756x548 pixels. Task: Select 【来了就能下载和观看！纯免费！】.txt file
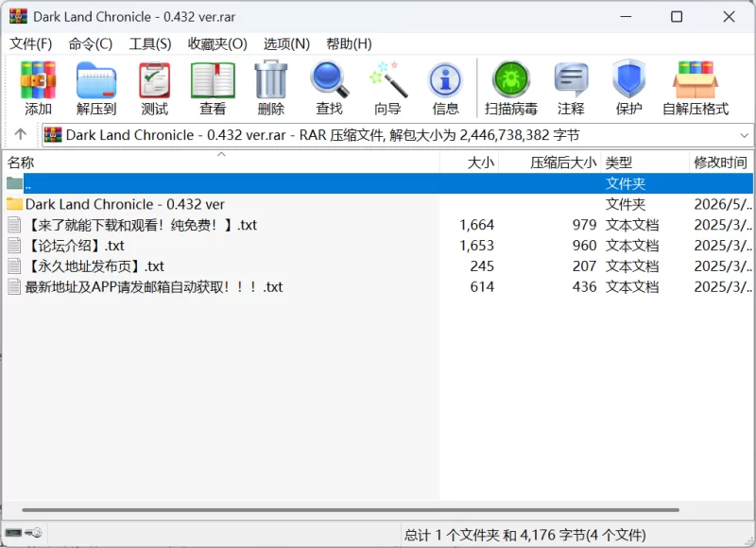pyautogui.click(x=141, y=225)
